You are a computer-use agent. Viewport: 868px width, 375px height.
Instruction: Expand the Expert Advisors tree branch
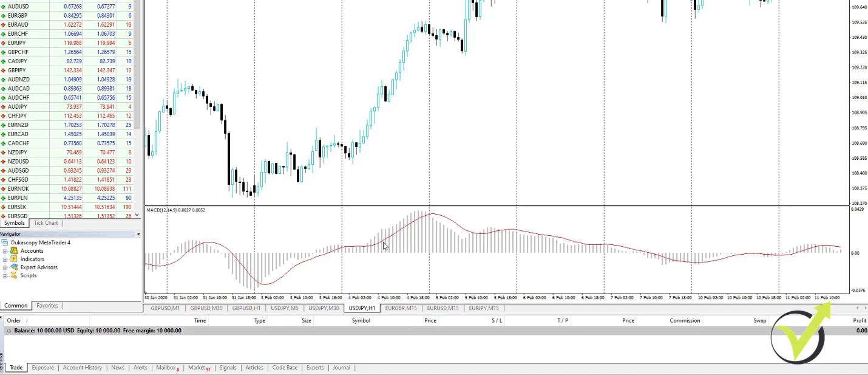[x=4, y=267]
